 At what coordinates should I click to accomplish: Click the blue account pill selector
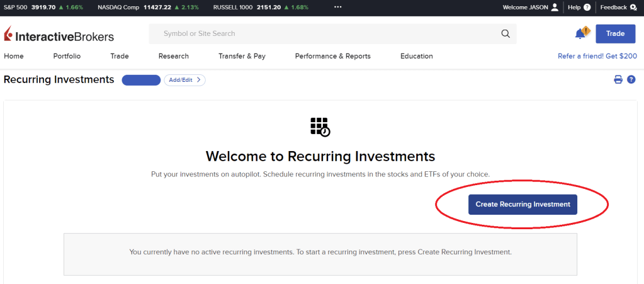tap(141, 80)
